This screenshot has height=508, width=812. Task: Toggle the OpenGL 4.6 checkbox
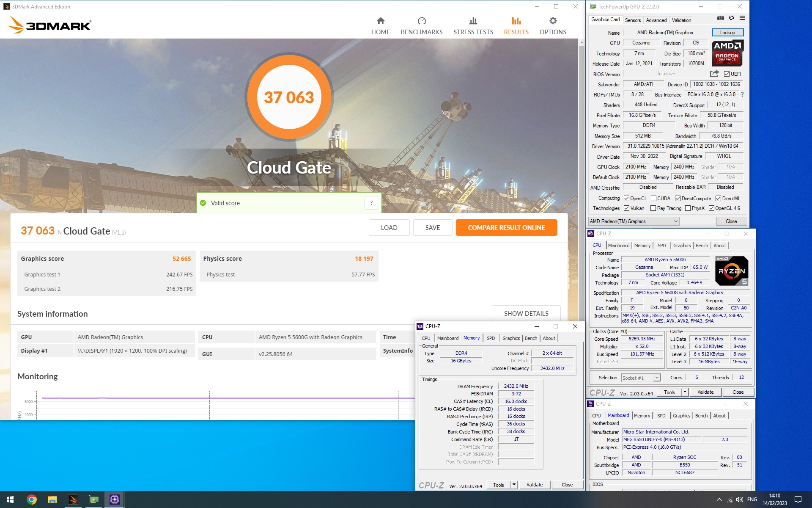(711, 208)
